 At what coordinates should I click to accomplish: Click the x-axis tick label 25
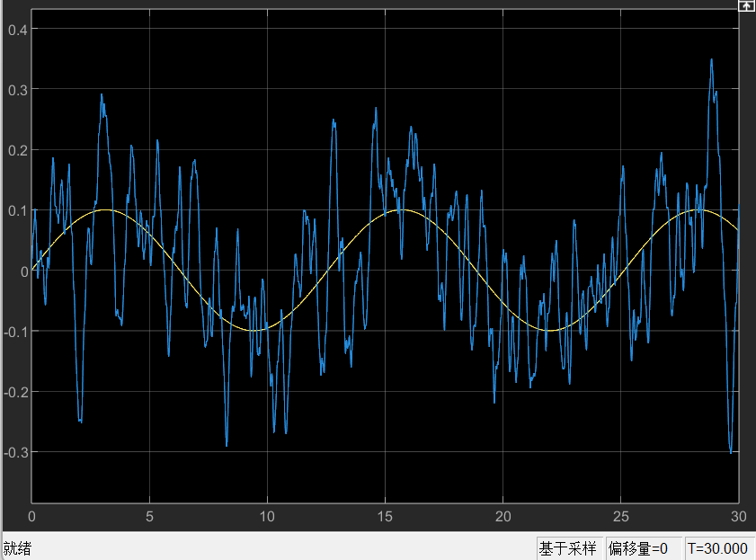[620, 517]
